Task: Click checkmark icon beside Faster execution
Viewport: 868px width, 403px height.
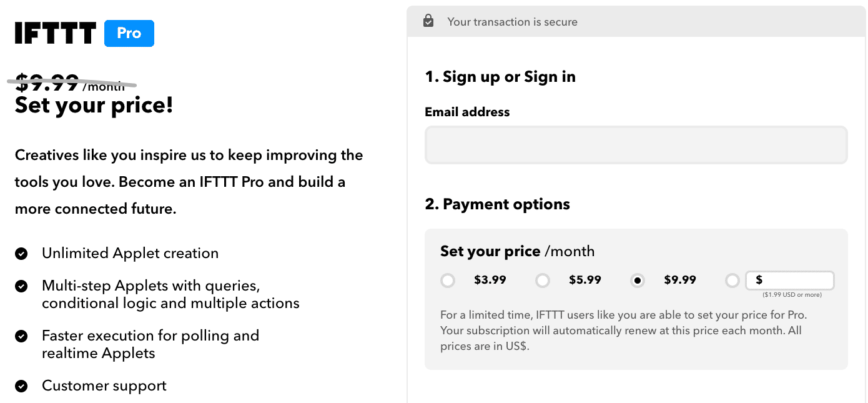Action: point(21,336)
